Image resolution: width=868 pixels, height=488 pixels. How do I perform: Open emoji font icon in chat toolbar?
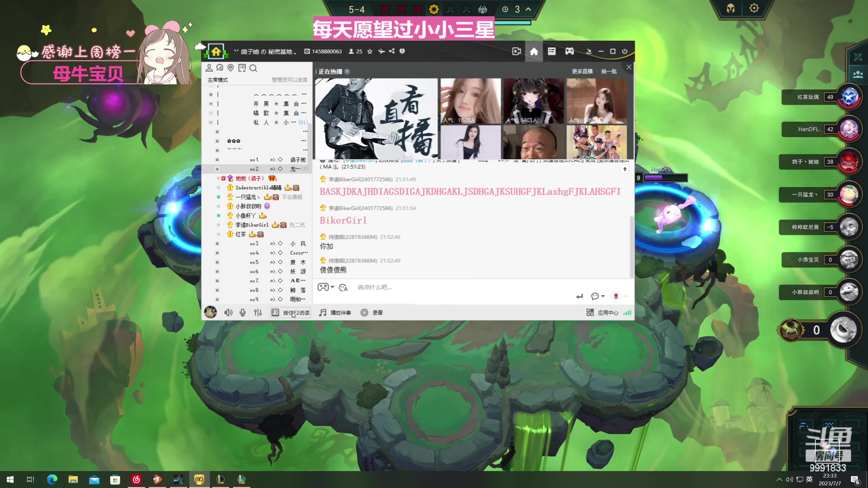click(343, 287)
